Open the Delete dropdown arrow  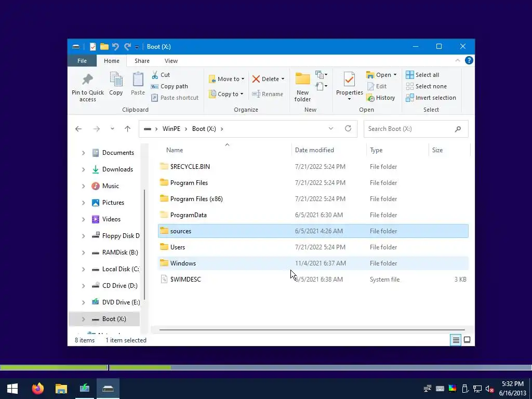coord(283,79)
